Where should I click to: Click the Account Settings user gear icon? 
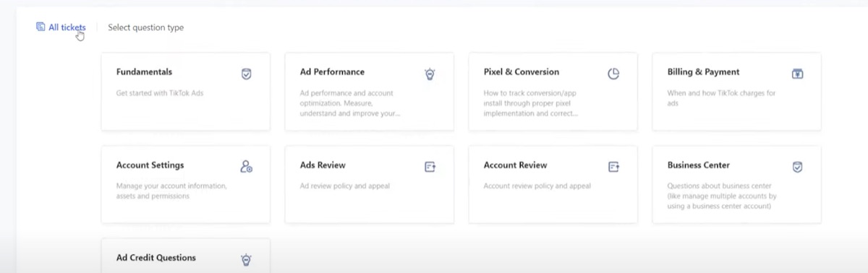[246, 167]
